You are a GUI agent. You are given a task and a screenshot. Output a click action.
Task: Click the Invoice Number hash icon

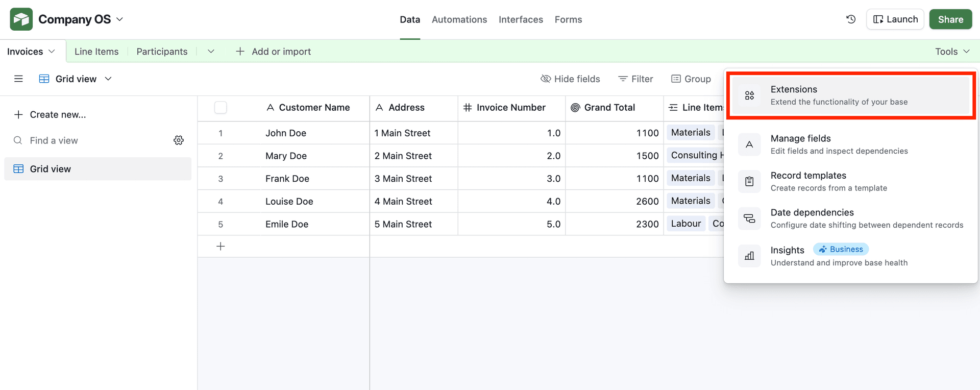click(x=468, y=108)
